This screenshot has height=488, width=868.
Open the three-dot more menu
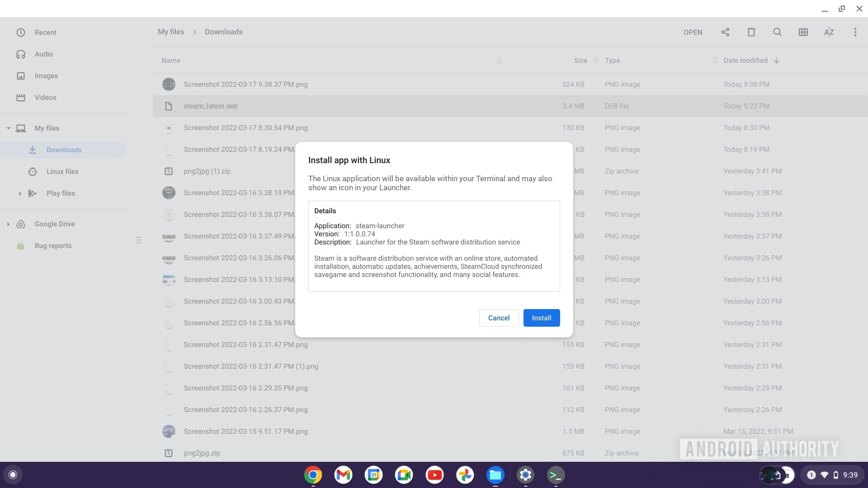[855, 32]
